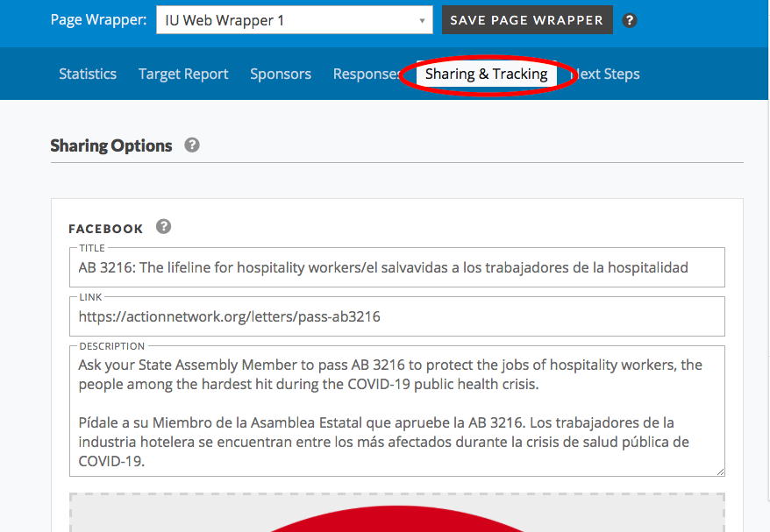This screenshot has height=532, width=770.
Task: Edit the Facebook Link field
Action: click(x=396, y=316)
